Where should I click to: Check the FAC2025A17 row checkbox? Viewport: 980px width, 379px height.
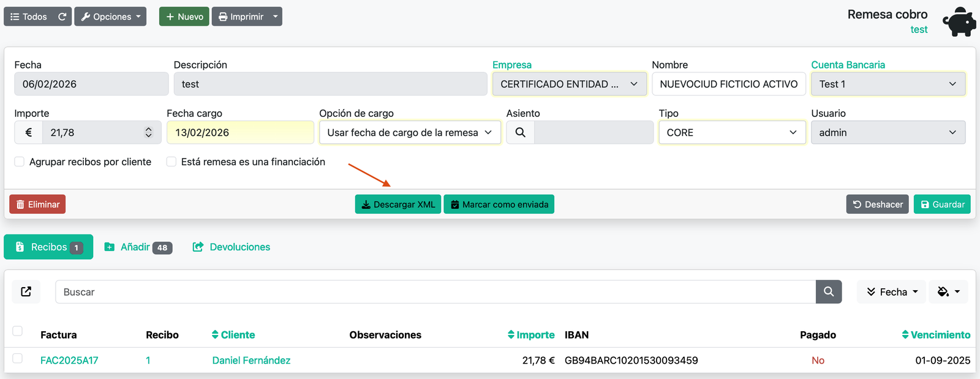tap(18, 358)
